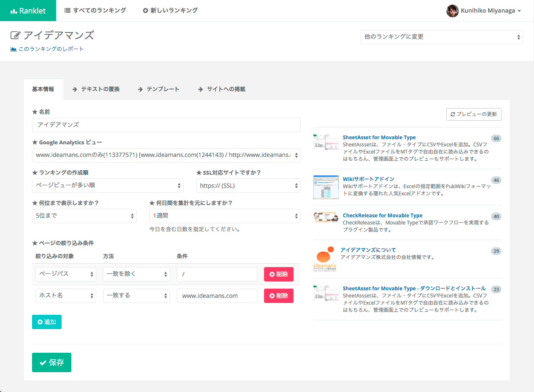Click the first SheetAsset for Movable Type thumbnail
Screen dimensions: 534x392
[326, 142]
